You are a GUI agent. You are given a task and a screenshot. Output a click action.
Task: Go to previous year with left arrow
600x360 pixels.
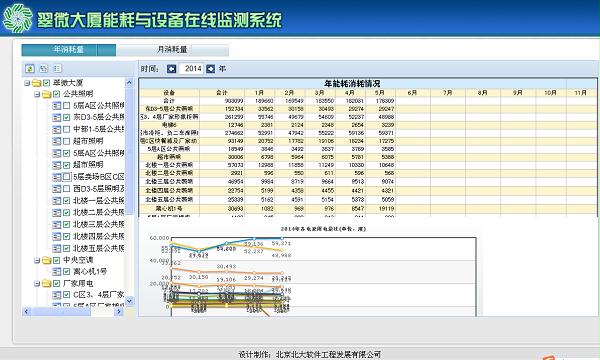point(171,69)
